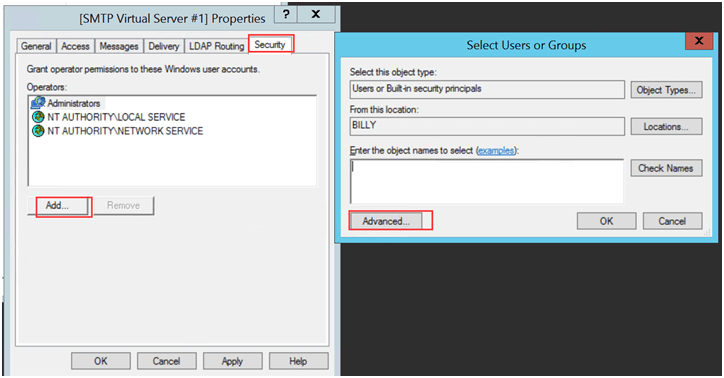Click the Remove operator button
Screen dimensions: 724x378
[x=123, y=205]
